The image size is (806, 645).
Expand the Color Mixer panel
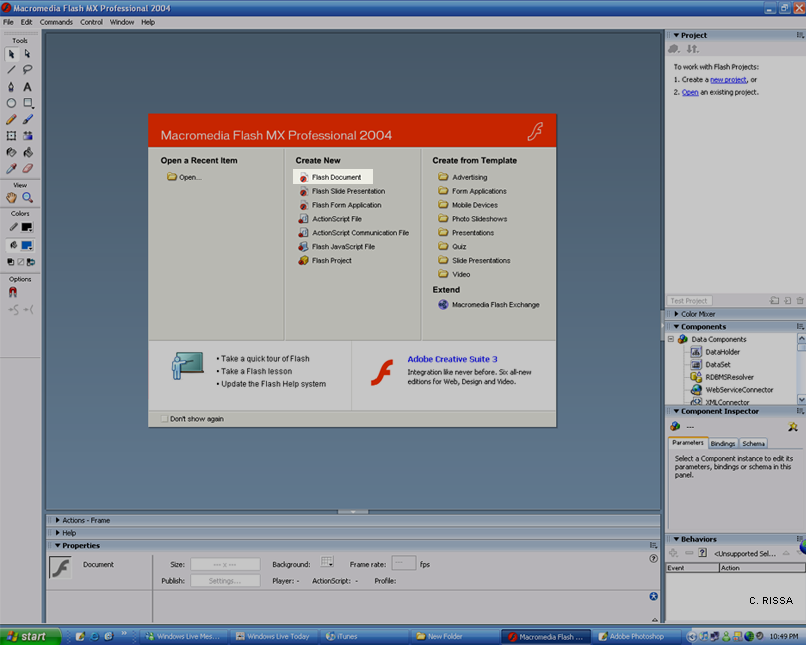click(x=676, y=314)
